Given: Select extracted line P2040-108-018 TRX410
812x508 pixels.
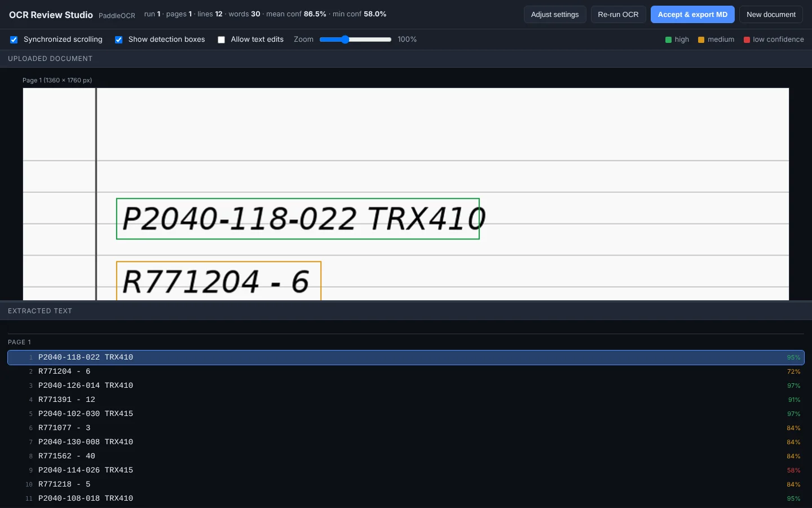Looking at the screenshot, I should pos(406,498).
